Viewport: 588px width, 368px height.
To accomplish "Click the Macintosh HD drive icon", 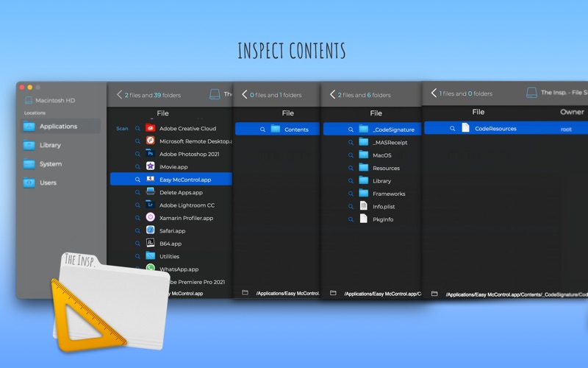I will coord(29,100).
